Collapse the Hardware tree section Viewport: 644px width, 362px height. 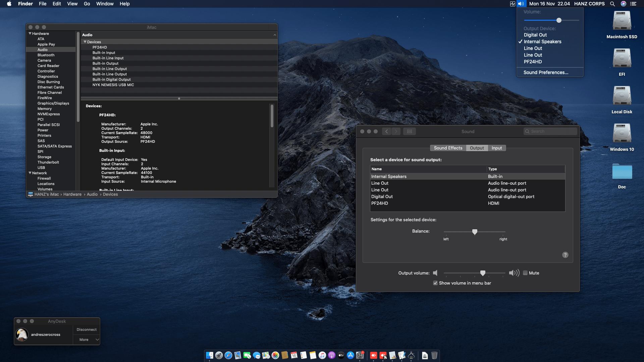click(x=30, y=34)
